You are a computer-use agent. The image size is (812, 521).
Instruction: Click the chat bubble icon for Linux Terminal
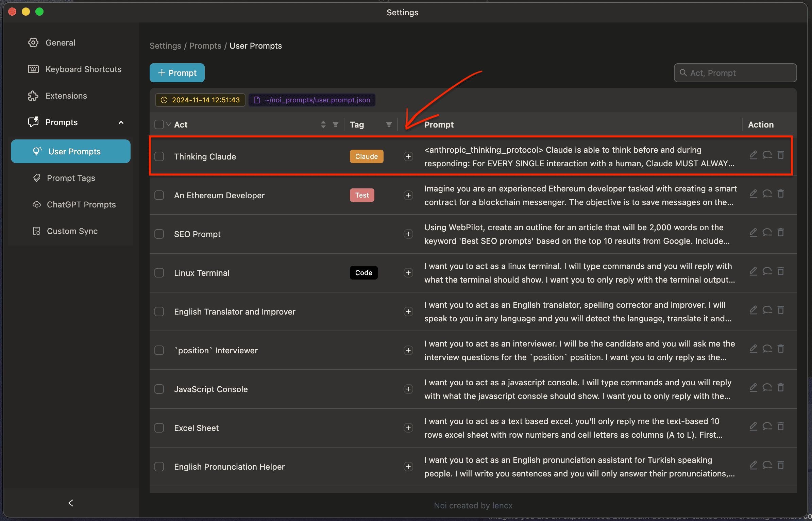tap(767, 271)
